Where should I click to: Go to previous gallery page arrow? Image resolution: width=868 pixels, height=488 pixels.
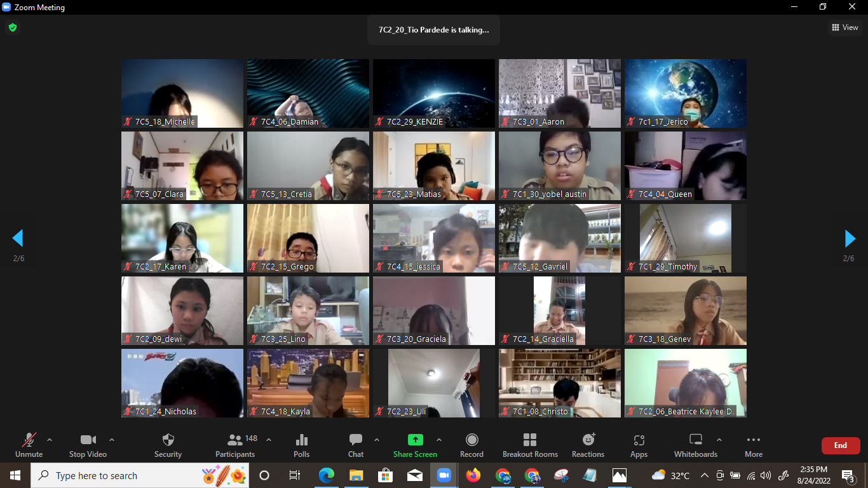tap(18, 238)
